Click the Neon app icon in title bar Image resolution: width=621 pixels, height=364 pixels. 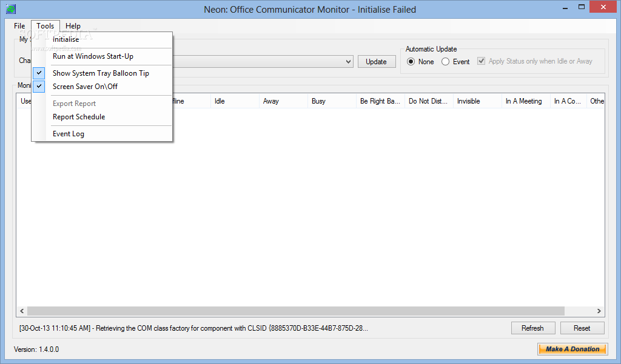pos(11,8)
